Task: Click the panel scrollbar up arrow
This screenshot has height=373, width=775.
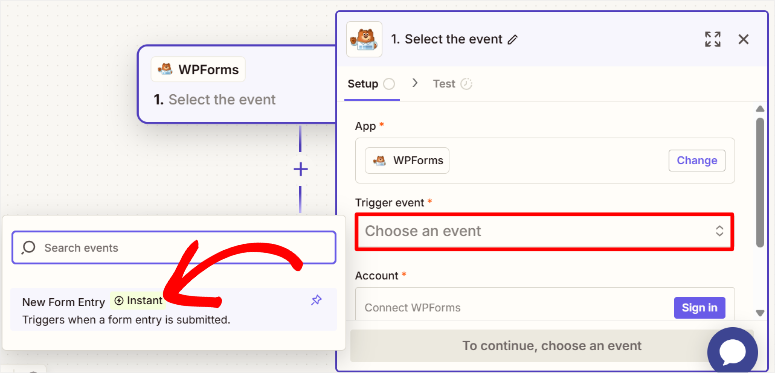Action: (x=760, y=110)
